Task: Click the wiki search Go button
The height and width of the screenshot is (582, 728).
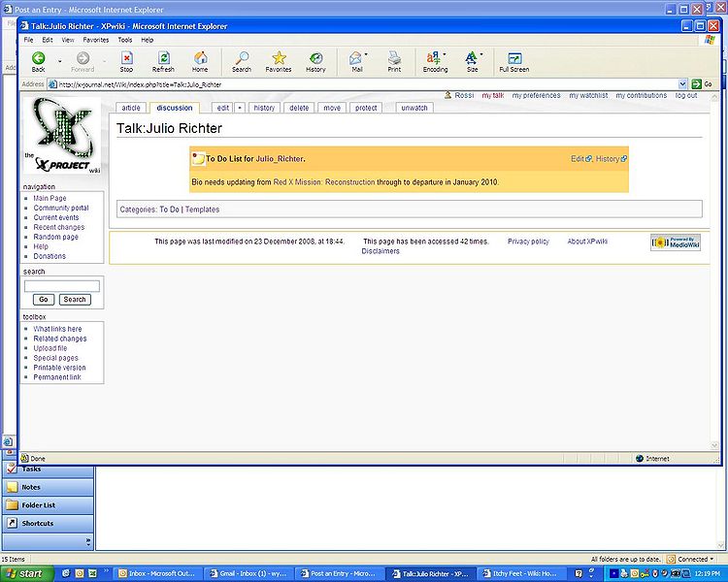Action: point(43,300)
